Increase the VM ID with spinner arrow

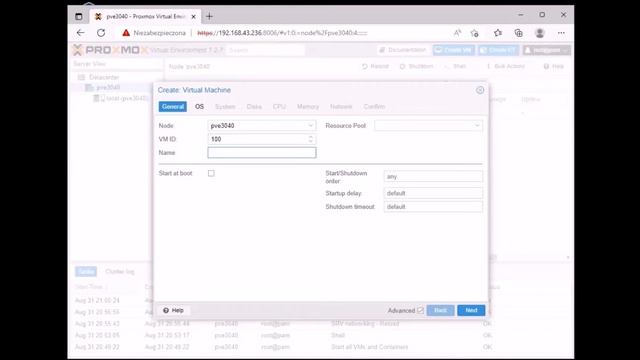pos(311,137)
